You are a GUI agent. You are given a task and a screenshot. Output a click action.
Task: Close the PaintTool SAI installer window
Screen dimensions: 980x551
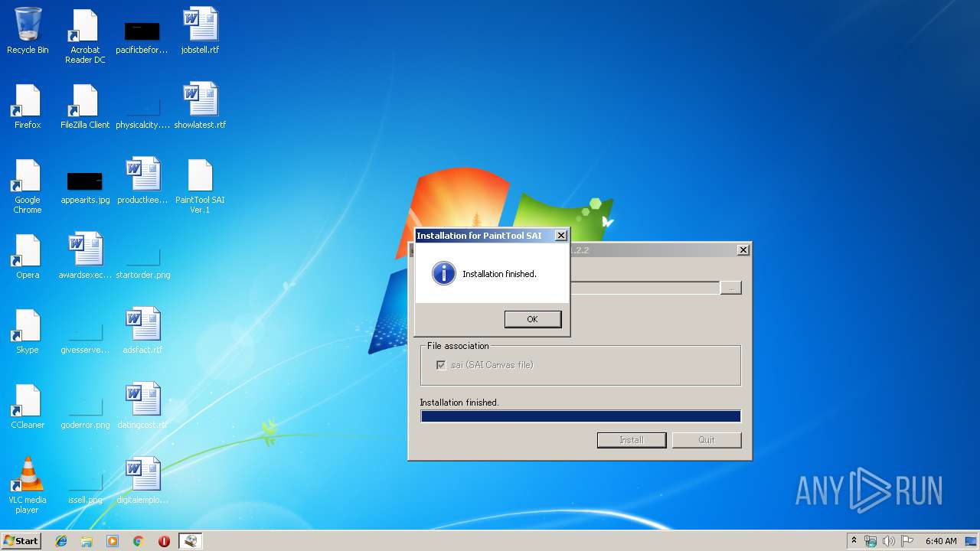point(743,250)
